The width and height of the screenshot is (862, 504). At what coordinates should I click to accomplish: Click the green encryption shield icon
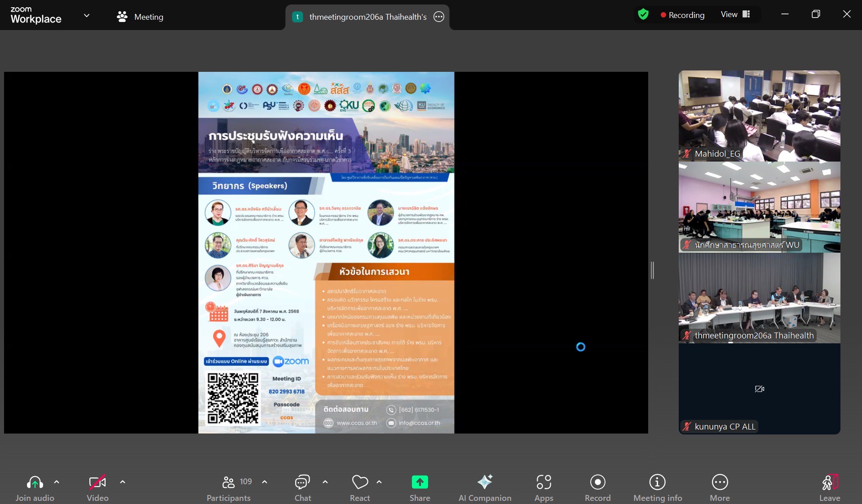click(x=643, y=14)
